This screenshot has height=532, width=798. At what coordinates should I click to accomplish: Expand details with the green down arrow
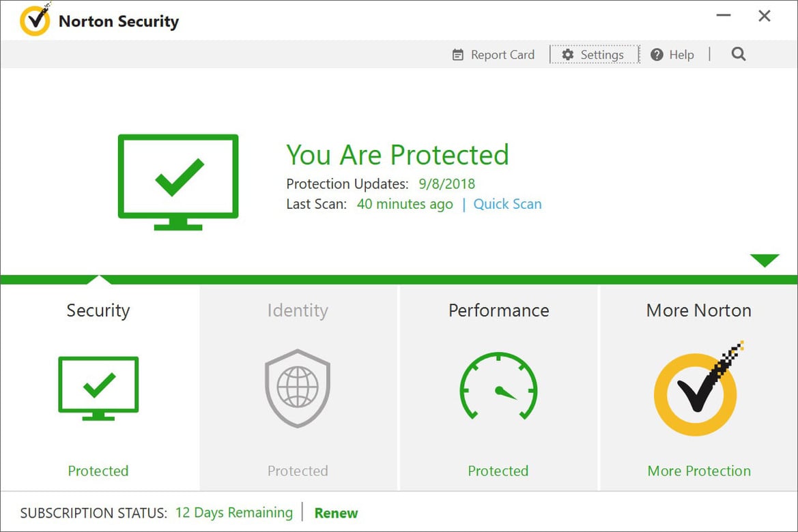(x=765, y=261)
